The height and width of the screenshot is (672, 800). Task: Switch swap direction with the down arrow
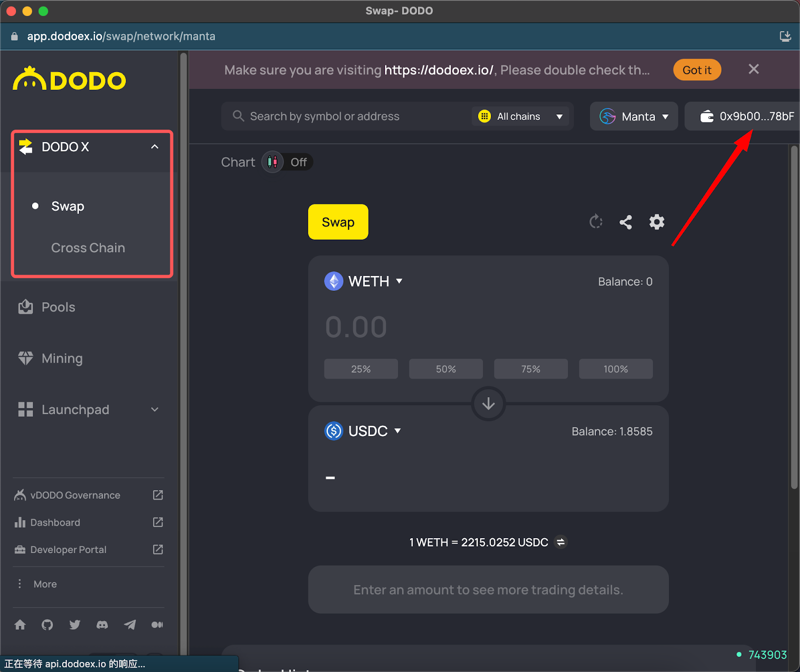[488, 403]
